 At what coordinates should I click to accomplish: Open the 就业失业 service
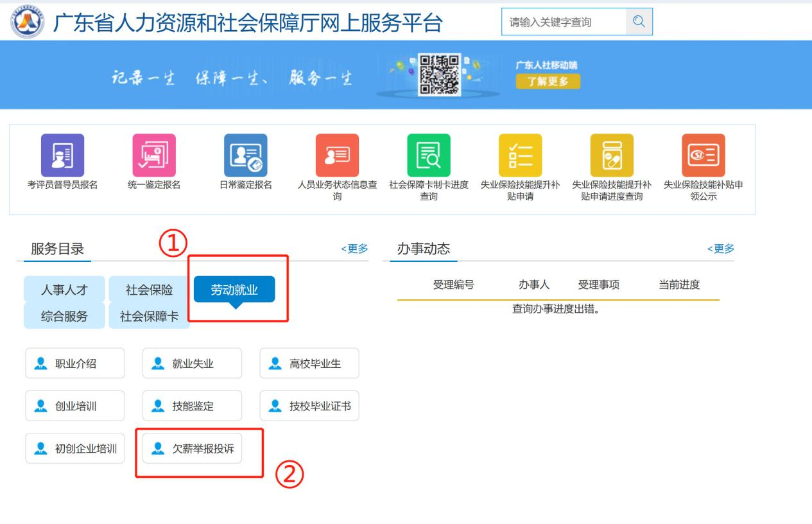pos(192,363)
